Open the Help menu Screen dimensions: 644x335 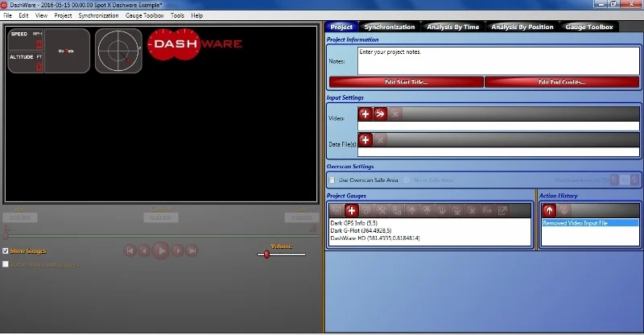pos(196,15)
